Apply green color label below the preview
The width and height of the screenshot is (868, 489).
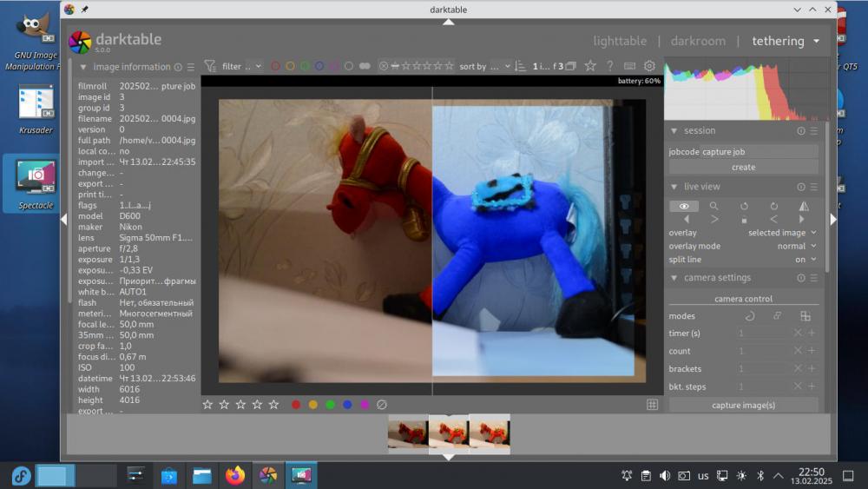point(331,405)
